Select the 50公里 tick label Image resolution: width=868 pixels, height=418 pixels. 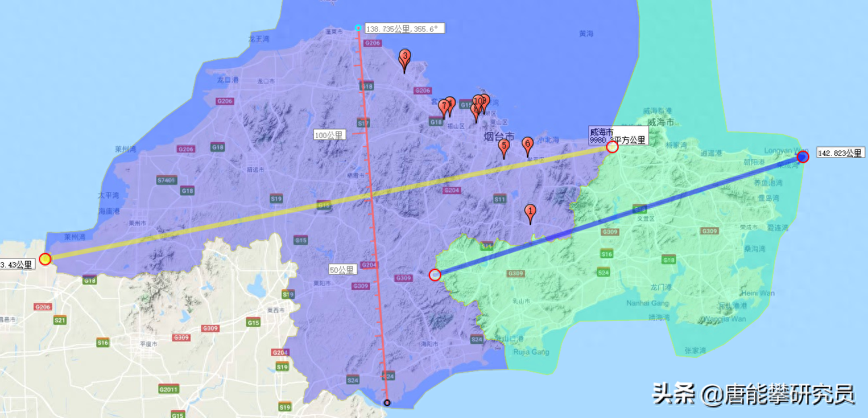tap(343, 269)
